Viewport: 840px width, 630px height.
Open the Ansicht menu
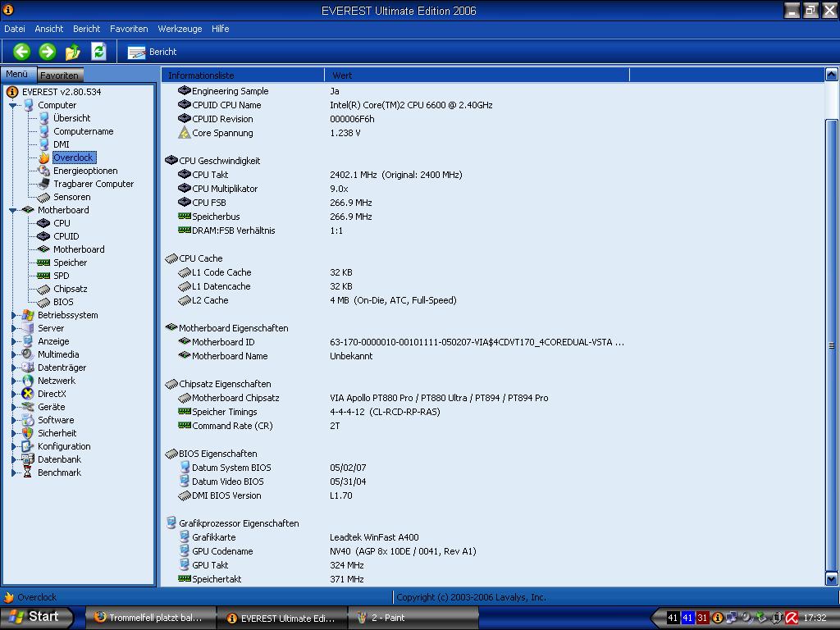pyautogui.click(x=48, y=29)
